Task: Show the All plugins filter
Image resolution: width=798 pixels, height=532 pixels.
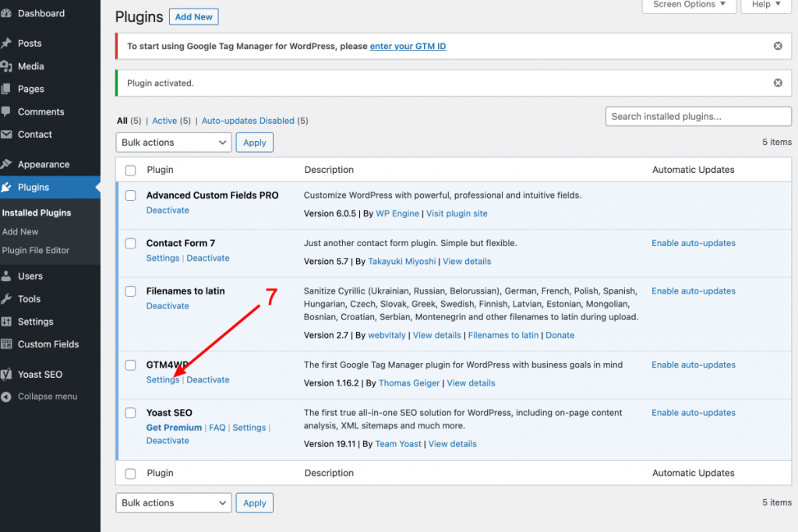Action: pyautogui.click(x=122, y=121)
